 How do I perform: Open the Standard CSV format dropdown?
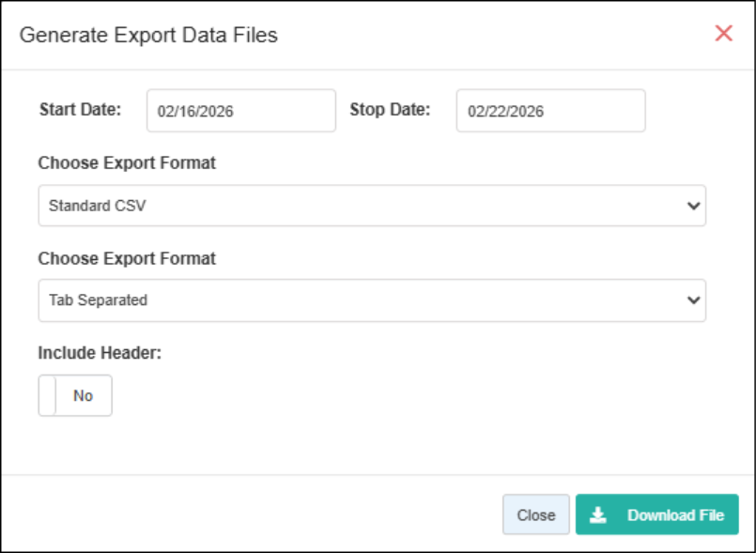pyautogui.click(x=372, y=206)
